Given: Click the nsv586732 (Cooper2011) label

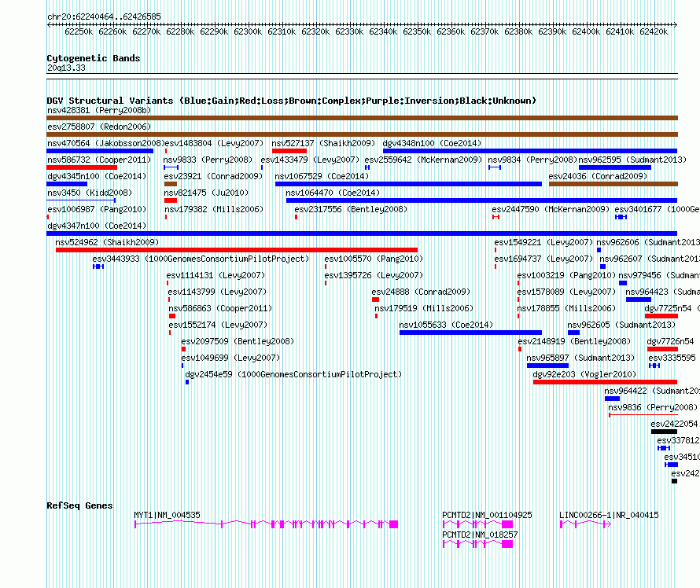Looking at the screenshot, I should pyautogui.click(x=99, y=160).
